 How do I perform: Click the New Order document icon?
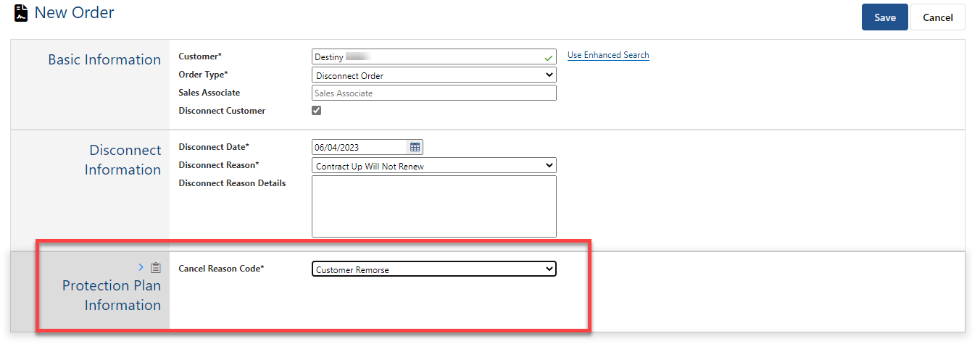pos(21,14)
